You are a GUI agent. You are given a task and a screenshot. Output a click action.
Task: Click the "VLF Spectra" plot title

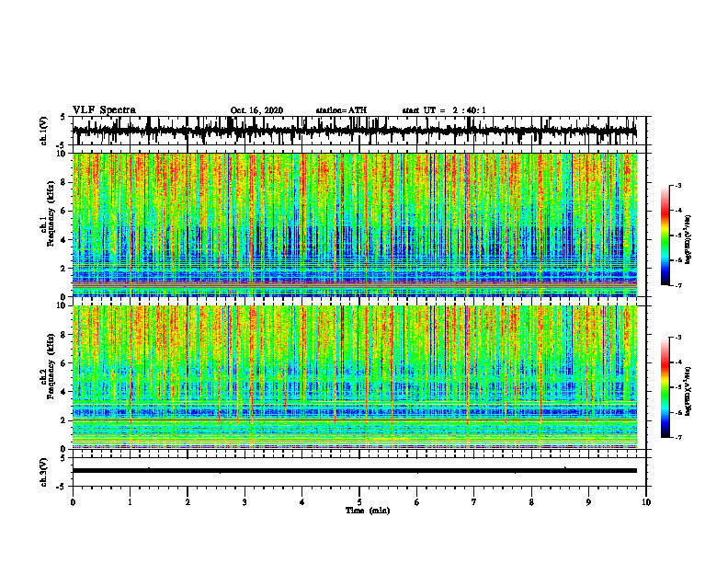coord(104,110)
